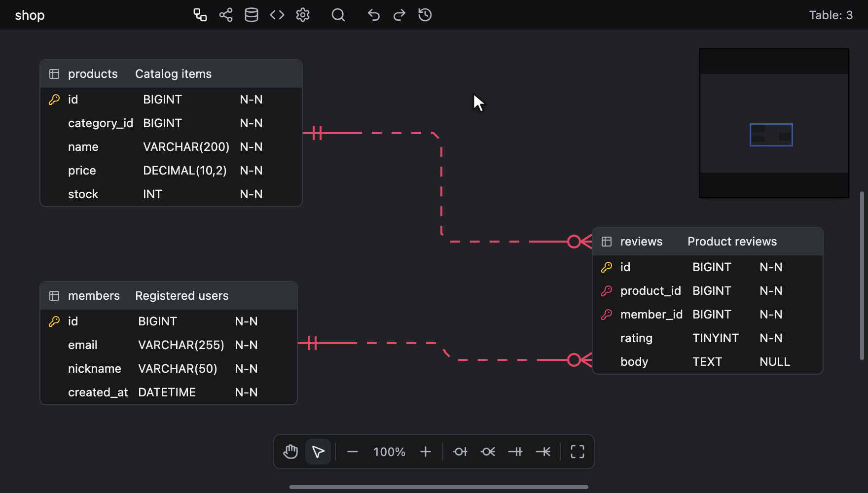
Task: Select the category_id column in products
Action: coord(101,123)
